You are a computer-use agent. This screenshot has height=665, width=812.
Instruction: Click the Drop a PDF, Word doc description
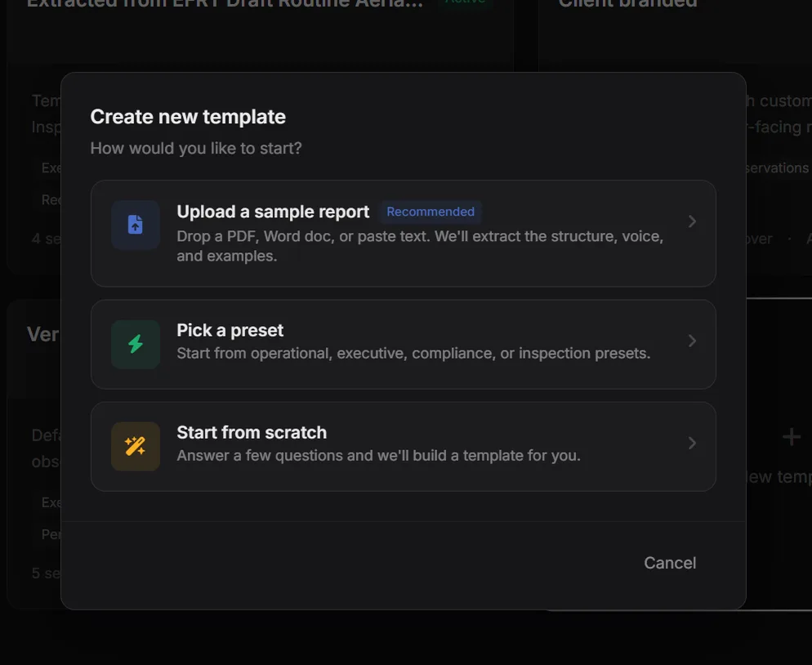pyautogui.click(x=420, y=246)
